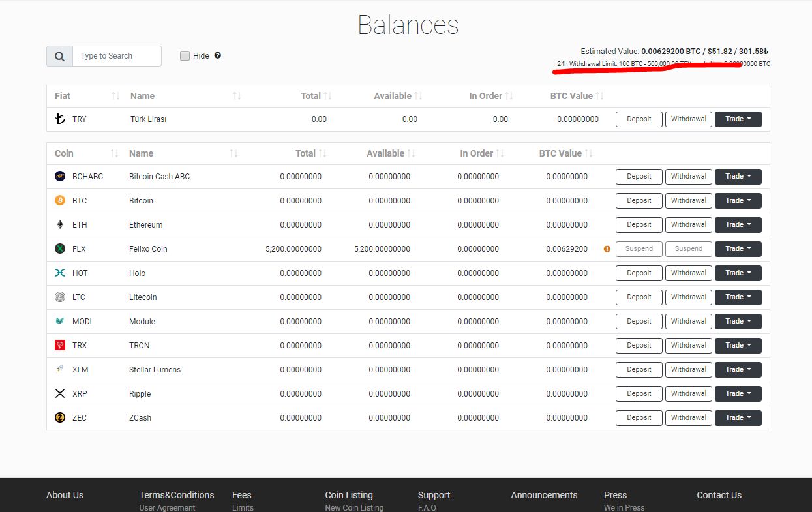Click Deposit for Ethereum
Screen dimensions: 812x512
tap(639, 225)
